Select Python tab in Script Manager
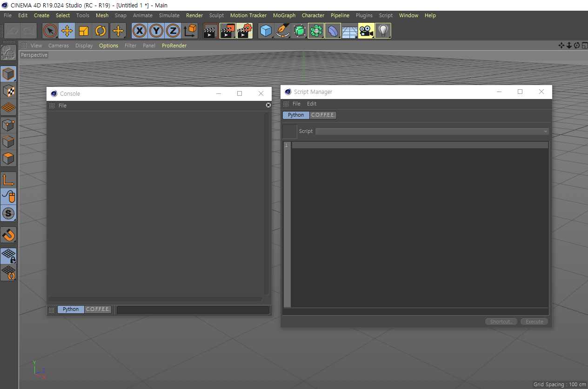 pyautogui.click(x=296, y=115)
